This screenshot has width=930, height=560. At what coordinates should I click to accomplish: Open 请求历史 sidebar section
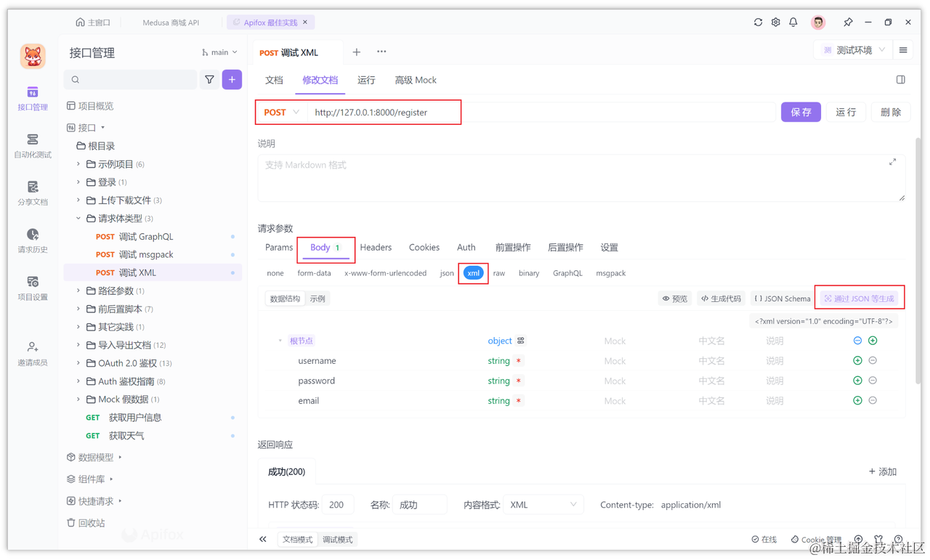pos(33,241)
